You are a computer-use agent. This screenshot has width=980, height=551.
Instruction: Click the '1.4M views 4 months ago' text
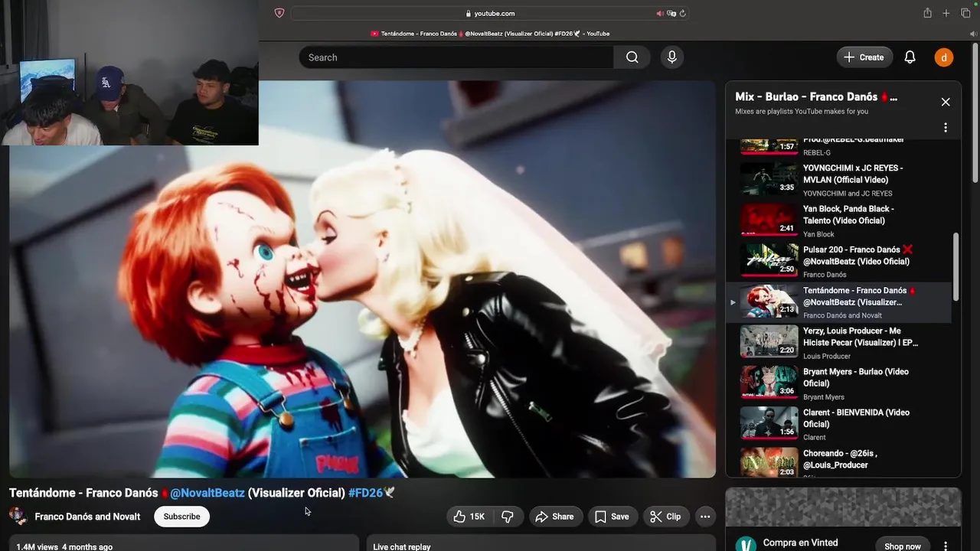[64, 547]
